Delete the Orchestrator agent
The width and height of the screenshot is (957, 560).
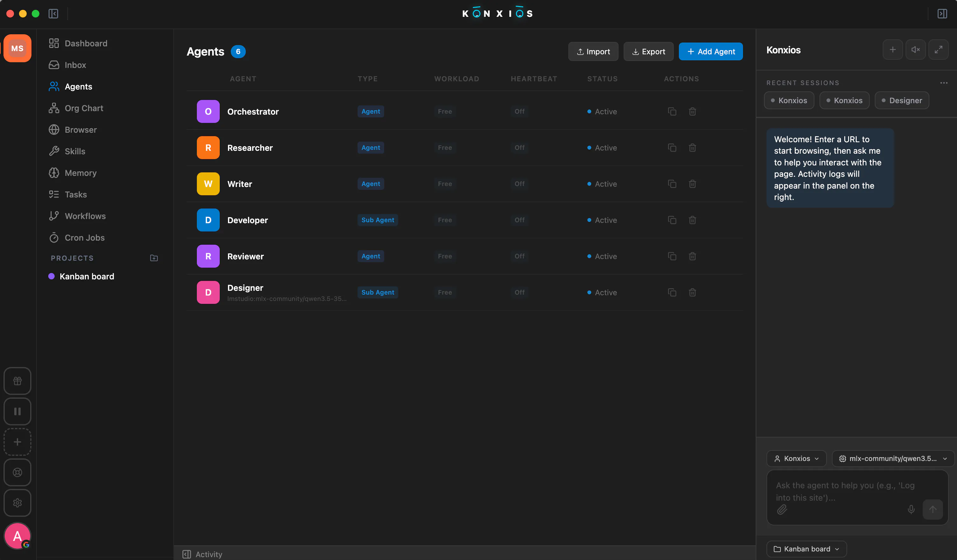[x=692, y=112]
